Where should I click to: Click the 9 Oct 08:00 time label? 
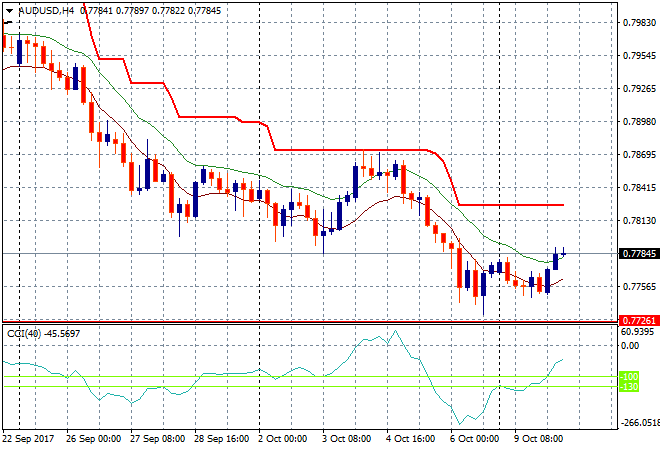pos(538,439)
